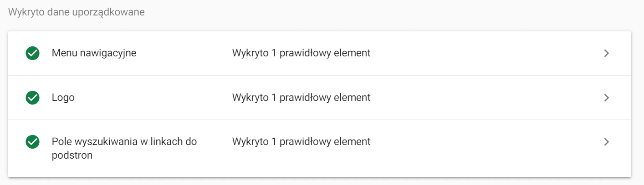Click 'Wykryto 1 prawidłowy element' in Pole wyszukiwania row
644x185 pixels.
pos(301,142)
